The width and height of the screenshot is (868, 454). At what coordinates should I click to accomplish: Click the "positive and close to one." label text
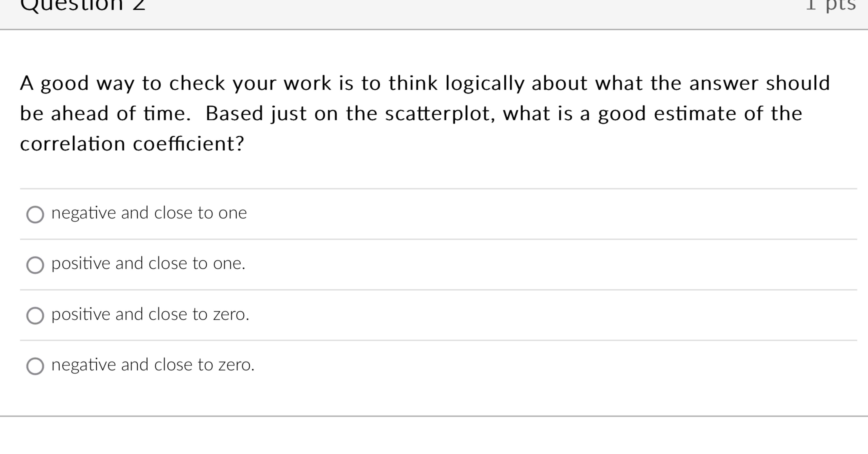pyautogui.click(x=148, y=264)
